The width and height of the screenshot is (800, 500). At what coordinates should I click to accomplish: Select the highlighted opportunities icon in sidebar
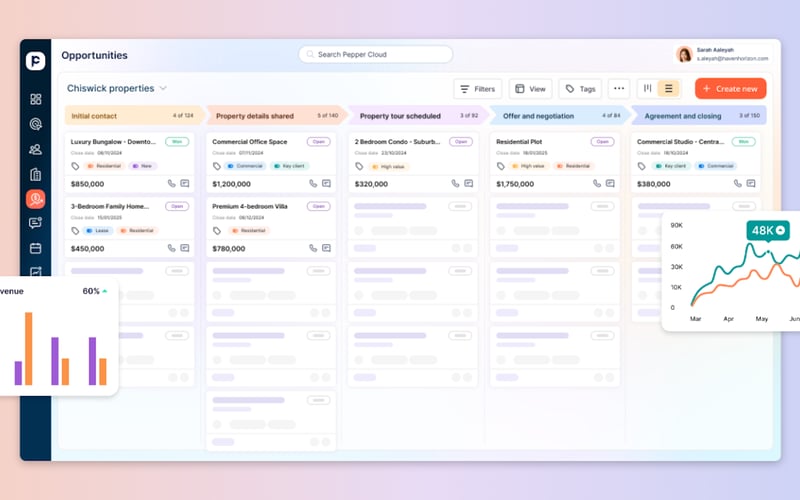click(36, 199)
